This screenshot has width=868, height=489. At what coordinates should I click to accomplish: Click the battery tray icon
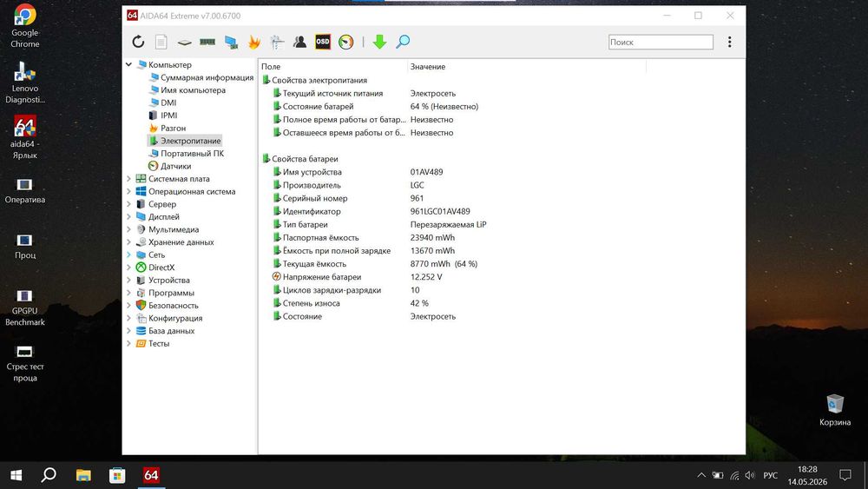pos(718,475)
